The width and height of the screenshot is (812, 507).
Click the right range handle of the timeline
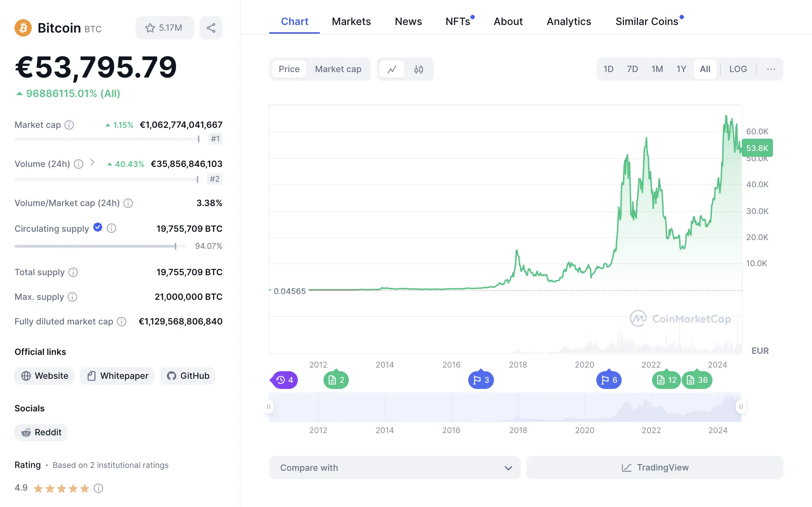[741, 407]
